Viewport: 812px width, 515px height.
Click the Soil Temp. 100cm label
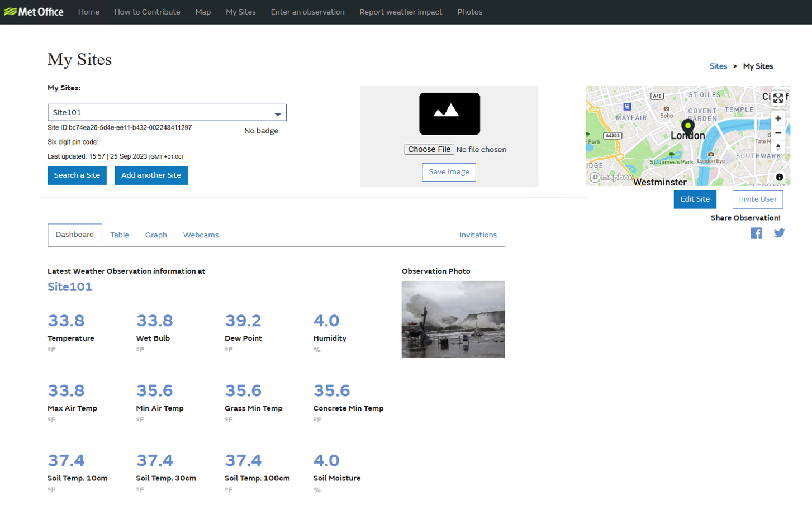coord(257,478)
